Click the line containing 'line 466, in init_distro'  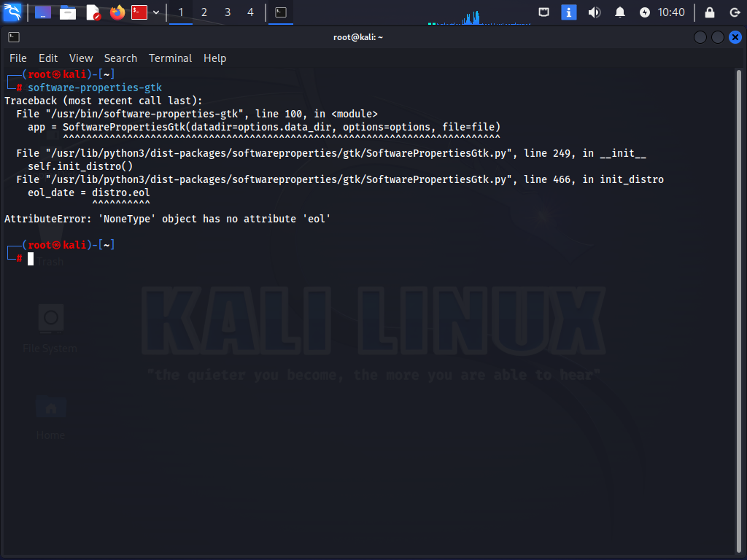[340, 179]
